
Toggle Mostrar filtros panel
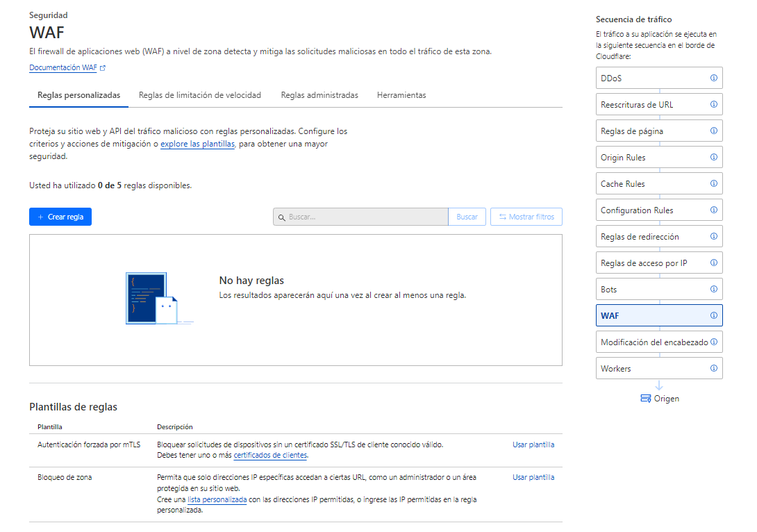coord(526,217)
